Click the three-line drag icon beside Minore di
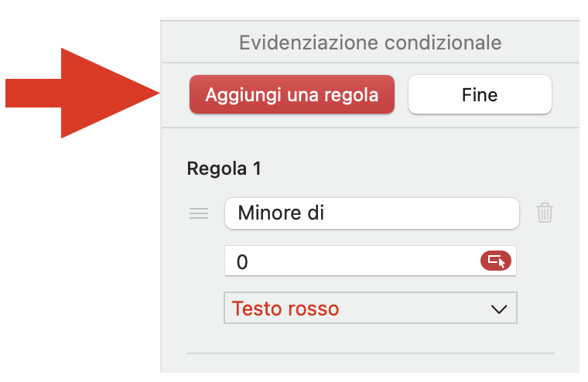Image resolution: width=588 pixels, height=382 pixels. (x=199, y=213)
